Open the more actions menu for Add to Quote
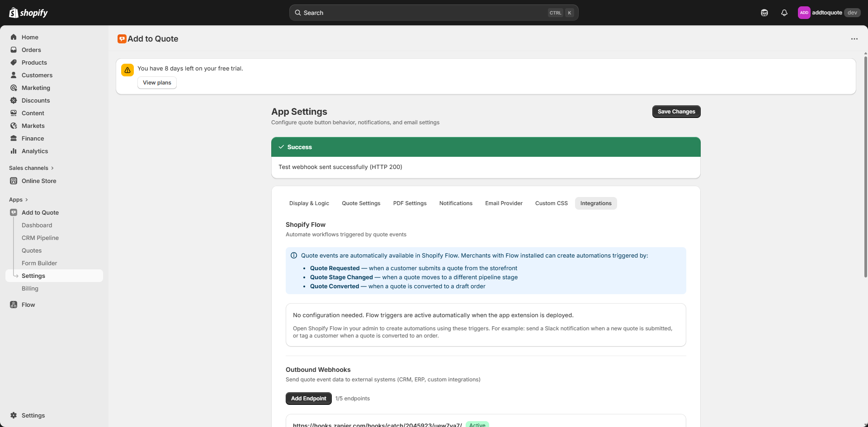Screen dimensions: 868x427 [x=854, y=39]
